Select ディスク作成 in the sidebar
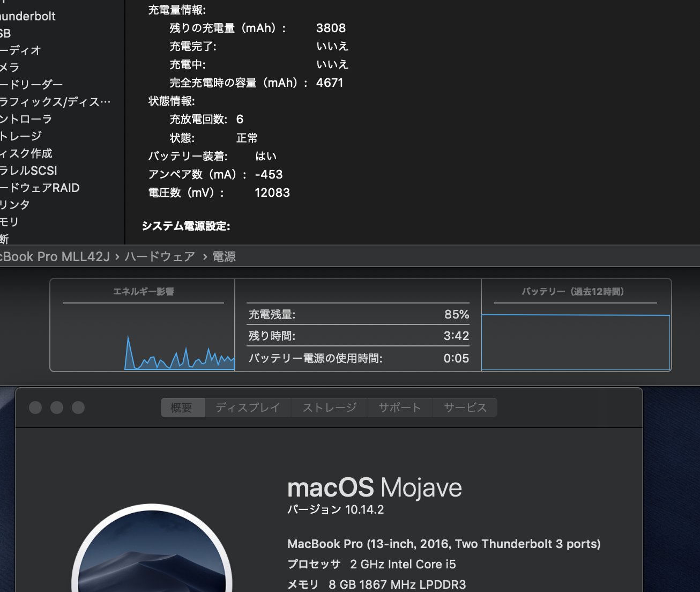The width and height of the screenshot is (700, 592). coord(26,153)
